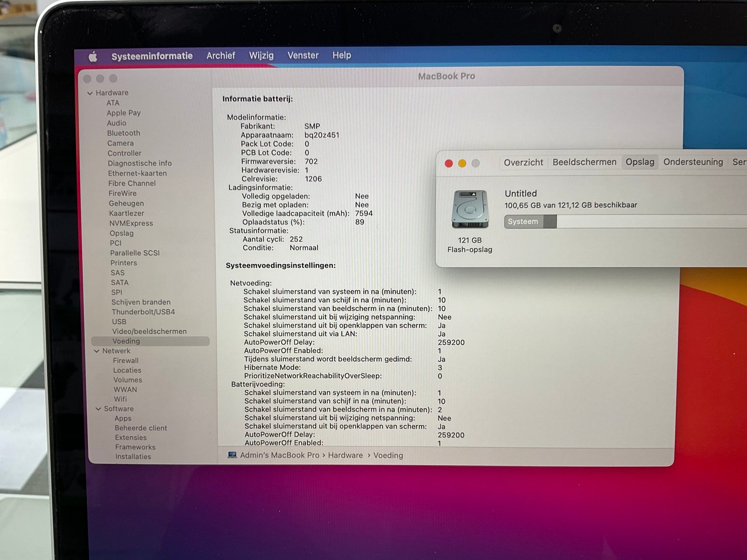747x560 pixels.
Task: Select Kaartlezer in the sidebar
Action: [127, 213]
